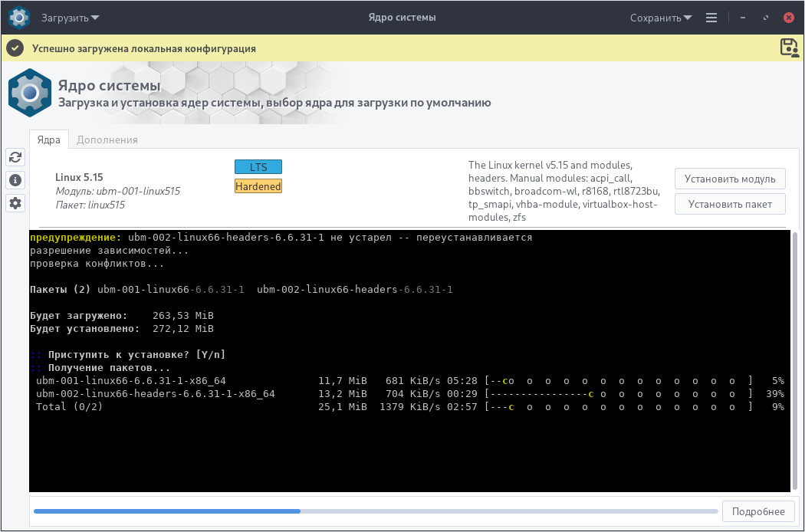Image resolution: width=805 pixels, height=532 pixels.
Task: Click the 'Будет загружено: 263,53 MiB' line
Action: (122, 316)
